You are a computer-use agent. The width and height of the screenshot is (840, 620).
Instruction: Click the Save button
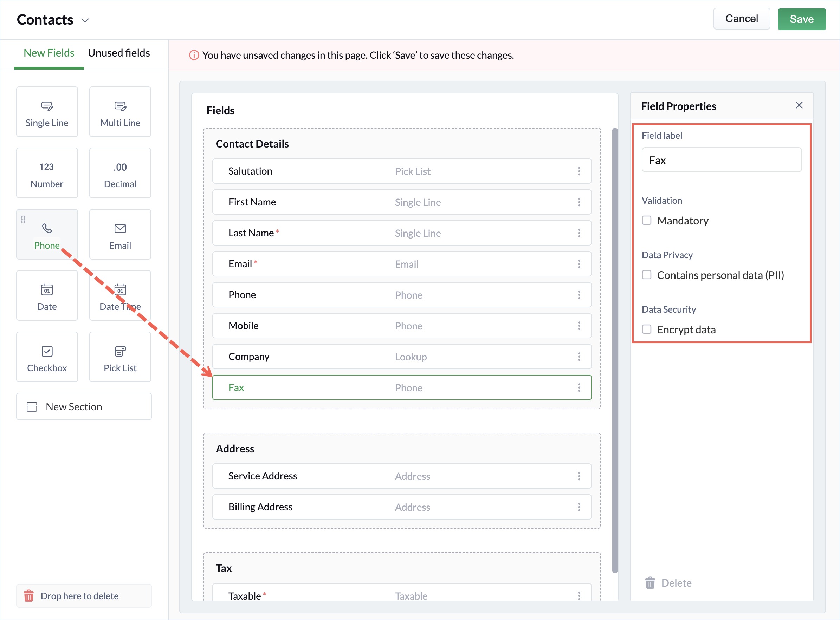(801, 19)
